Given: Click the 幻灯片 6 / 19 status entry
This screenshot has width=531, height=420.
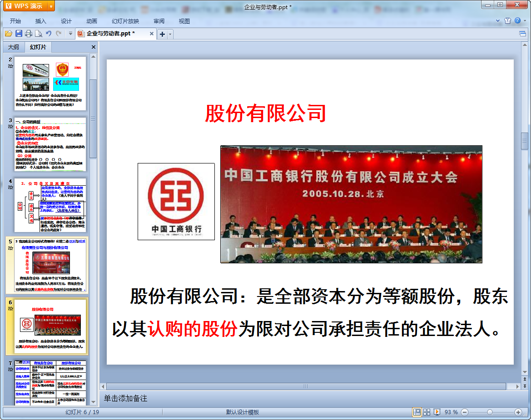Looking at the screenshot, I should coord(82,412).
